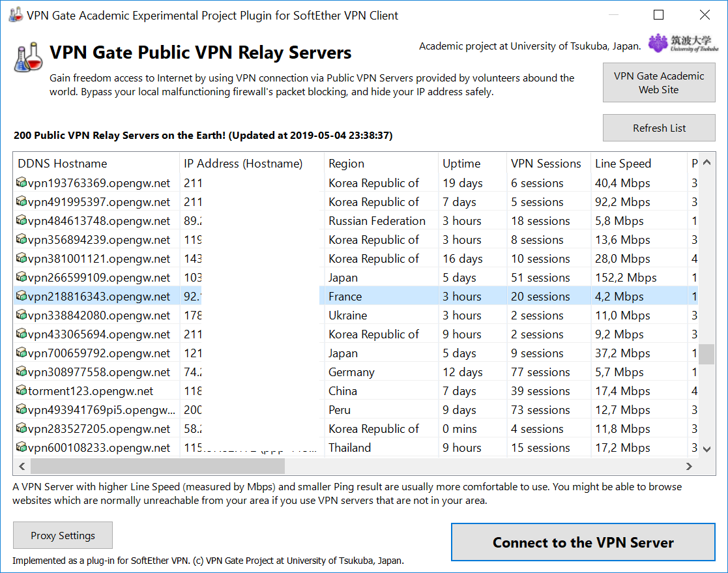The width and height of the screenshot is (728, 573).
Task: Sort by Uptime column header
Action: [x=472, y=164]
